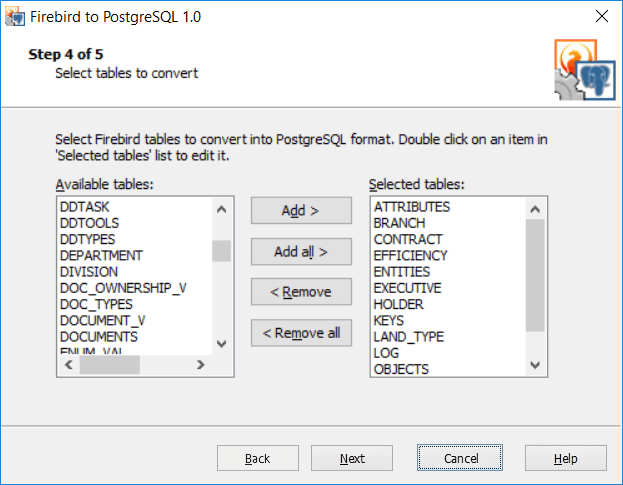Click Selected tables vertical scrollbar thumb
The width and height of the screenshot is (623, 485).
(535, 275)
